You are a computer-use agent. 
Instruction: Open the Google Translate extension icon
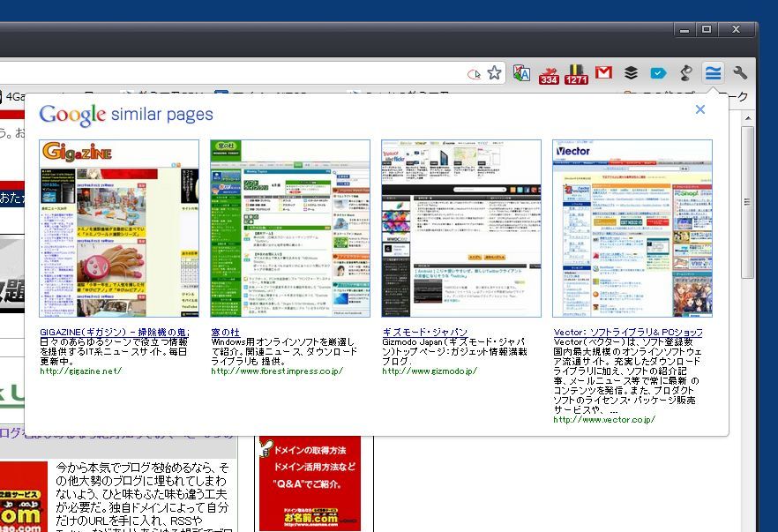click(x=521, y=73)
